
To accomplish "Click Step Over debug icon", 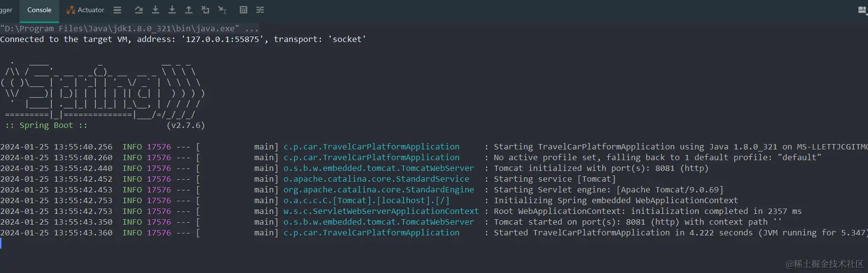I will (139, 10).
